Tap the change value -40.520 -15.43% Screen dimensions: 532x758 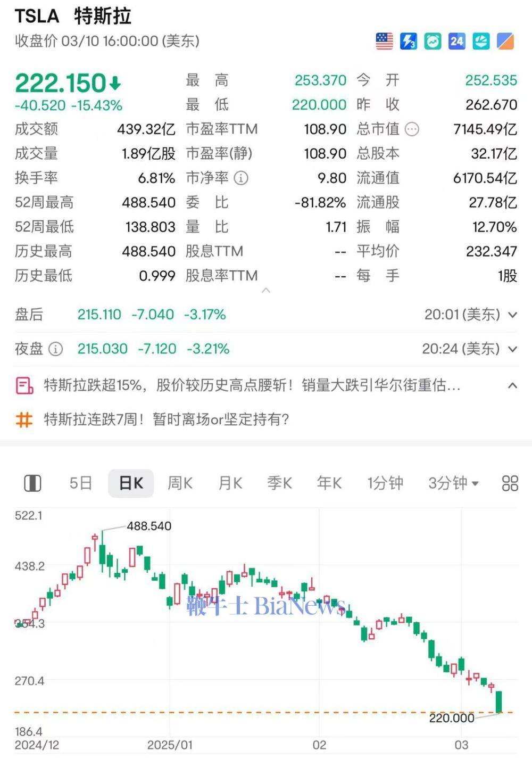point(69,105)
